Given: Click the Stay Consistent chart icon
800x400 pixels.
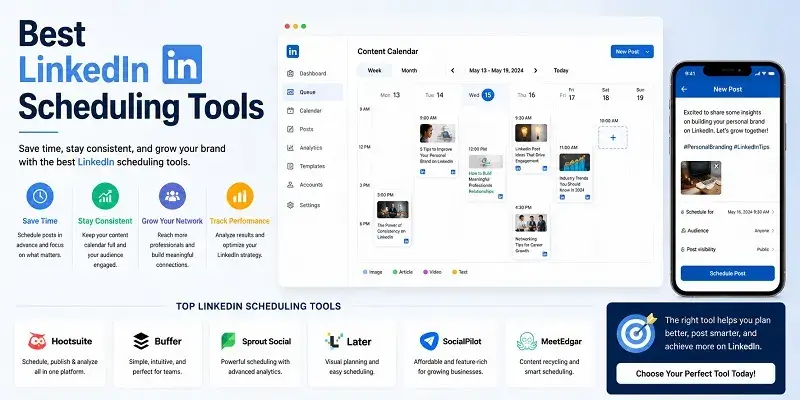Looking at the screenshot, I should pyautogui.click(x=105, y=196).
